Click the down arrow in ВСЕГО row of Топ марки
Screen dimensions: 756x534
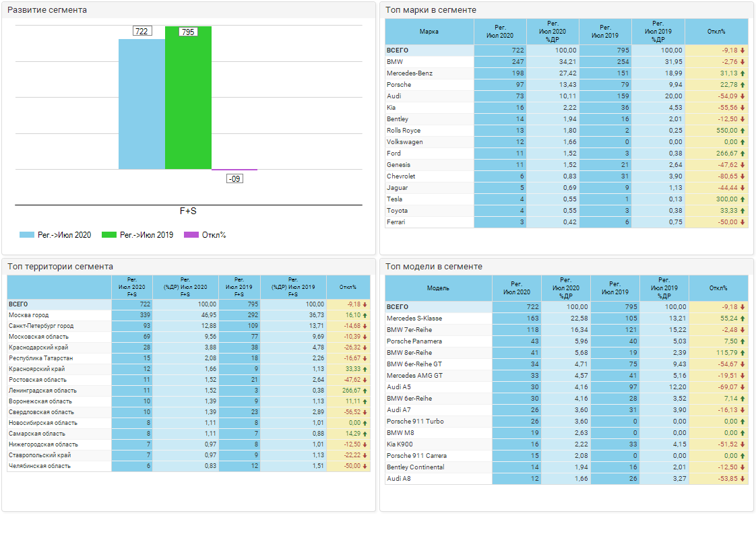point(743,50)
